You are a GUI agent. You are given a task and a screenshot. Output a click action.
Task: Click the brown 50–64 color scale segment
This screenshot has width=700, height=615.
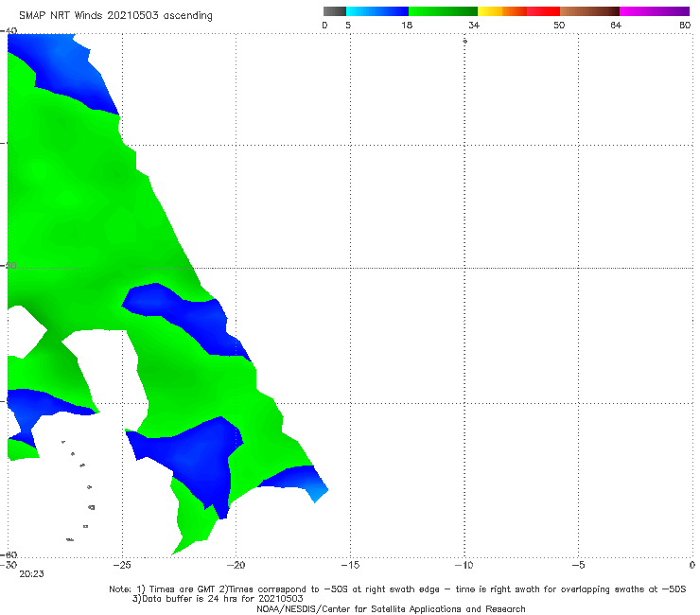click(x=589, y=11)
